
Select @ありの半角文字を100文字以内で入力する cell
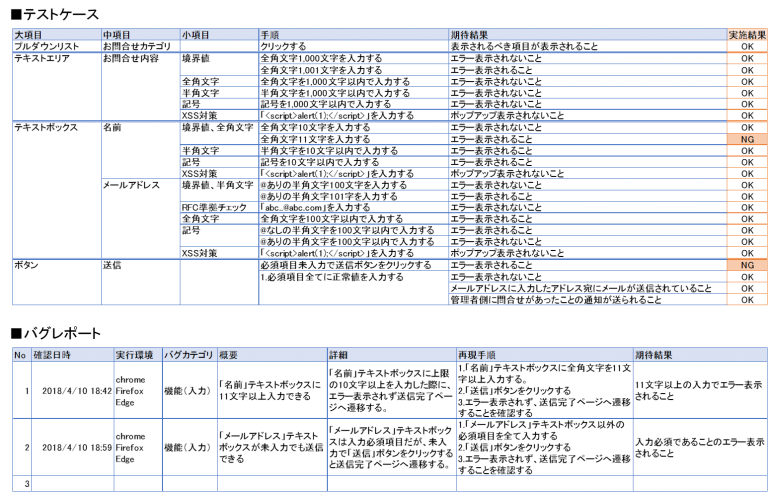(354, 242)
